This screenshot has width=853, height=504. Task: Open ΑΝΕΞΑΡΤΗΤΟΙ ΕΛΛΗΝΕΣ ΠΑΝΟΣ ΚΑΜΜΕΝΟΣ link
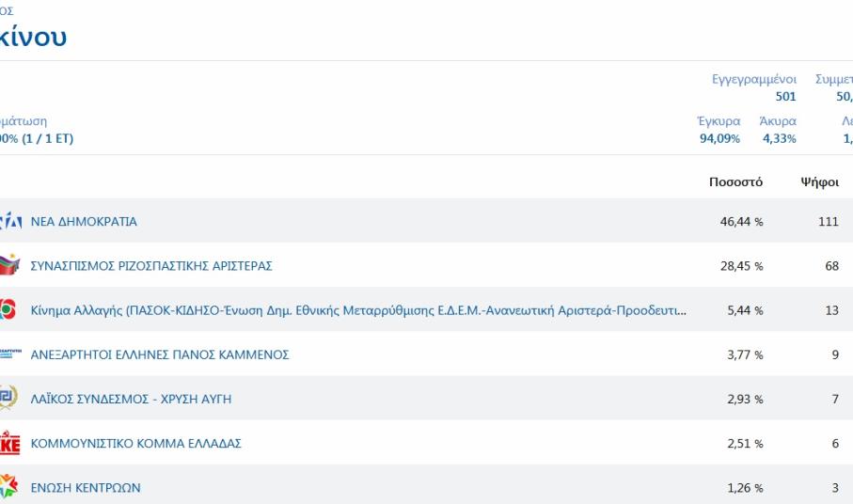(x=160, y=354)
